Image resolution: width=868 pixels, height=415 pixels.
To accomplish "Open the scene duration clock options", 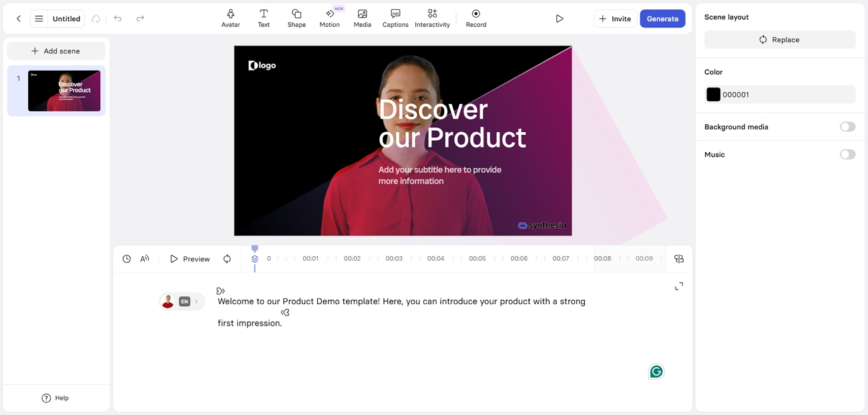I will coord(127,259).
